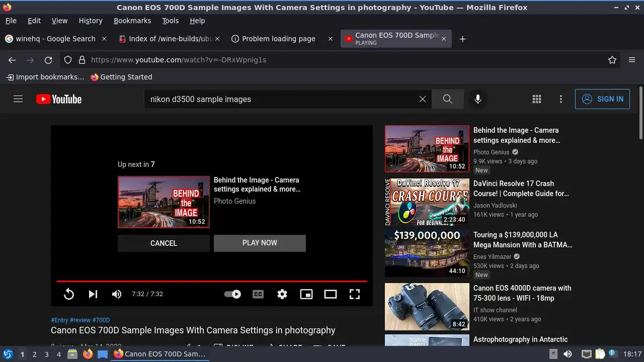Open the YouTube guide hamburger menu
644x362 pixels.
(x=18, y=99)
